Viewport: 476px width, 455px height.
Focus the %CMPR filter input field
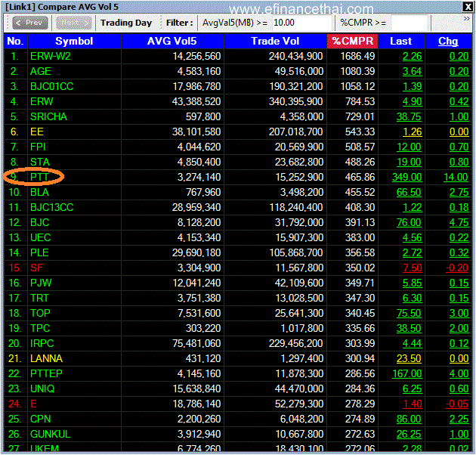click(410, 23)
